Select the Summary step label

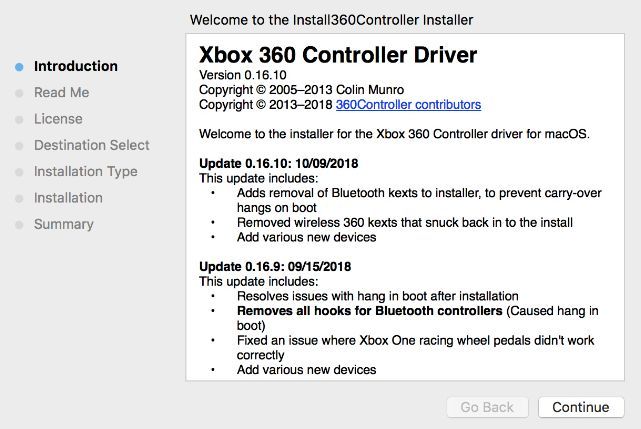tap(63, 224)
